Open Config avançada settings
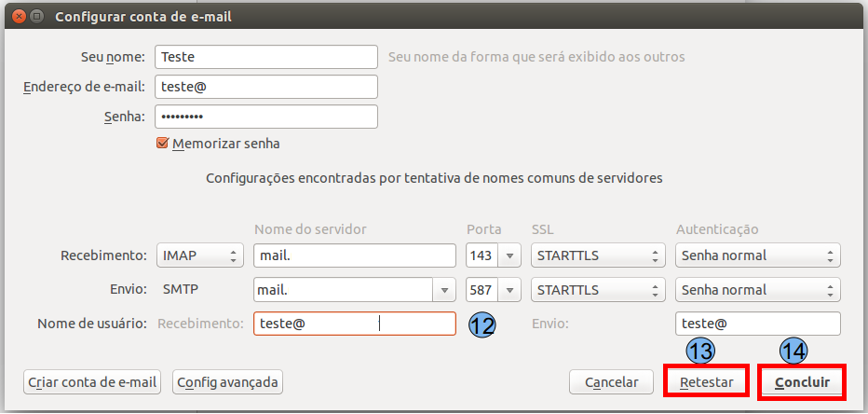 coord(227,382)
